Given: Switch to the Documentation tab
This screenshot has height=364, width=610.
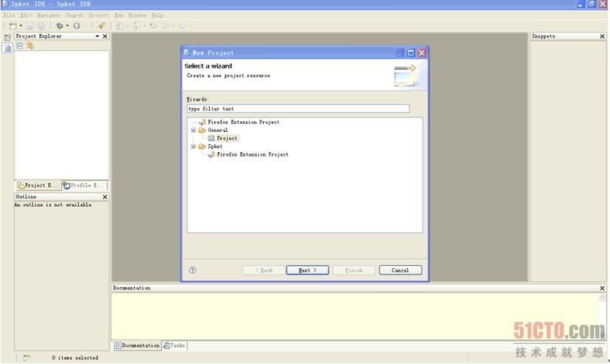Looking at the screenshot, I should click(137, 345).
